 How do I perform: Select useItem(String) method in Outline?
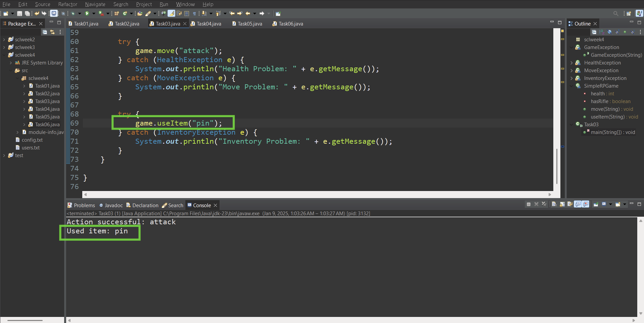[607, 117]
